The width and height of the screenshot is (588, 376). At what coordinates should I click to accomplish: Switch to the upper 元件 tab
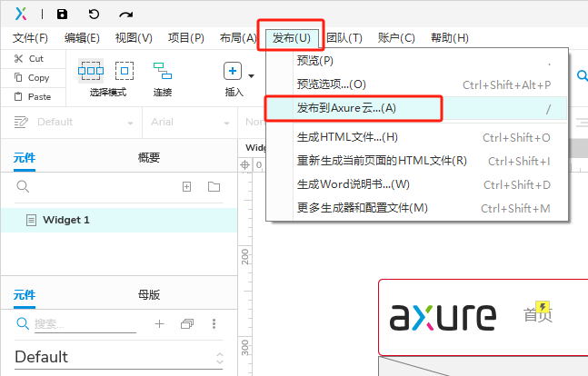[25, 158]
